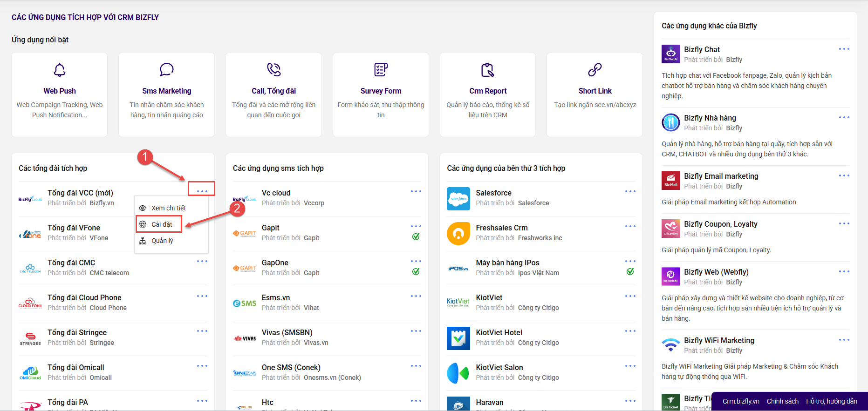Click the Tổng đài Stringee logo
Screen dimensions: 868x411
[30, 338]
